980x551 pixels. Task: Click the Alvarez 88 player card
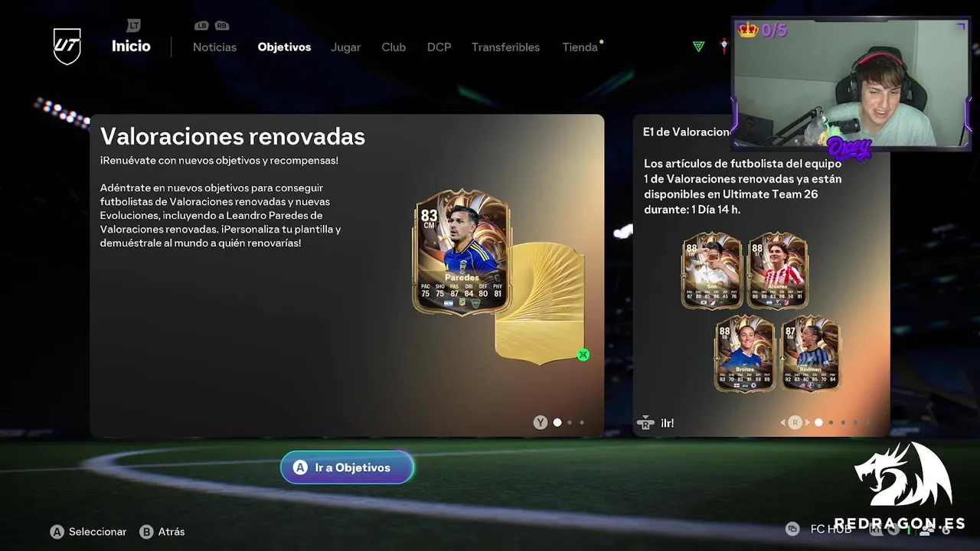pyautogui.click(x=777, y=271)
